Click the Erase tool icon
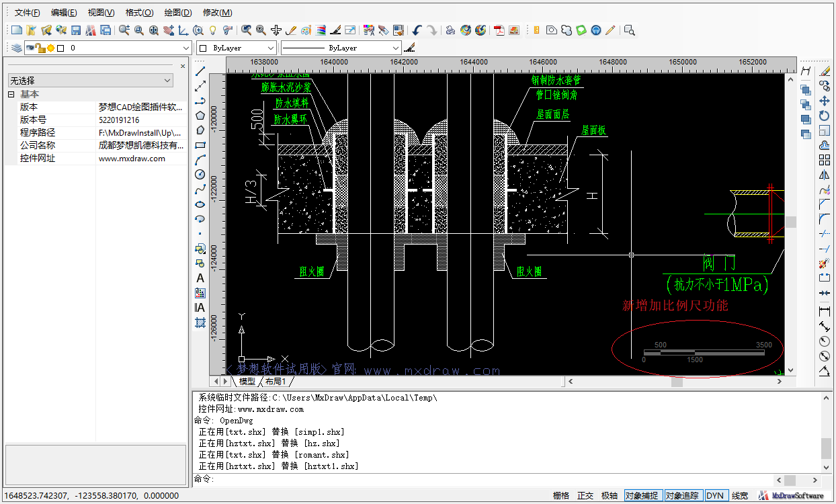Image resolution: width=836 pixels, height=504 pixels. pos(825,71)
